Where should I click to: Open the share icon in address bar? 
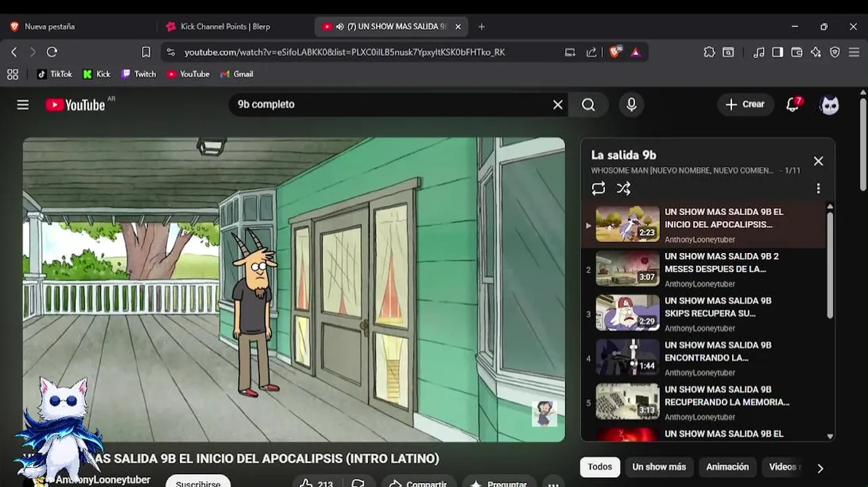point(592,52)
